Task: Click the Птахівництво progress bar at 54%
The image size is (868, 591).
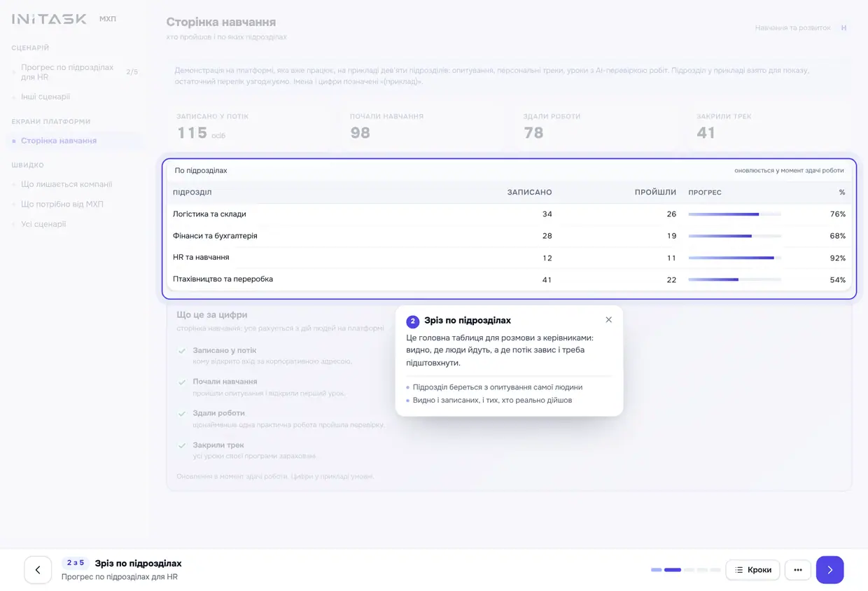Action: click(734, 279)
